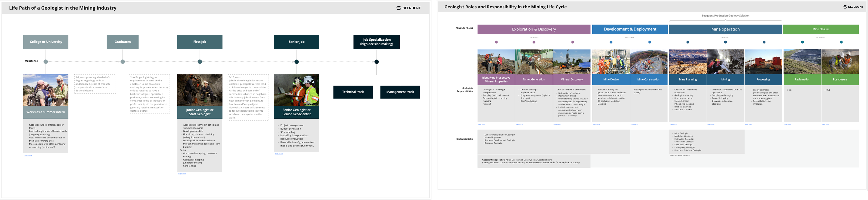Click the milestone dot below Graduates
This screenshot has height=200, width=868.
point(123,62)
